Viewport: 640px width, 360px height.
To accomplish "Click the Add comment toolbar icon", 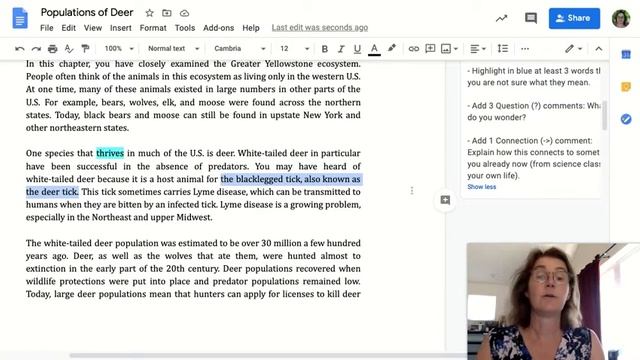I will 430,49.
